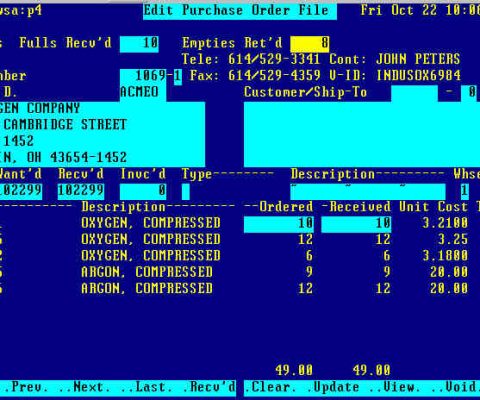This screenshot has width=480, height=400.
Task: Select the Prev menu option
Action: pos(29,387)
